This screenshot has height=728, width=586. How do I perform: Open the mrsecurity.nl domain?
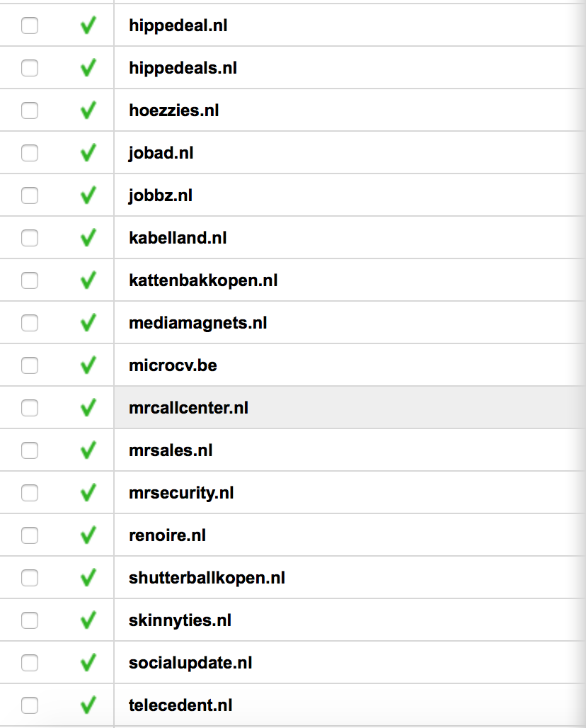point(181,493)
